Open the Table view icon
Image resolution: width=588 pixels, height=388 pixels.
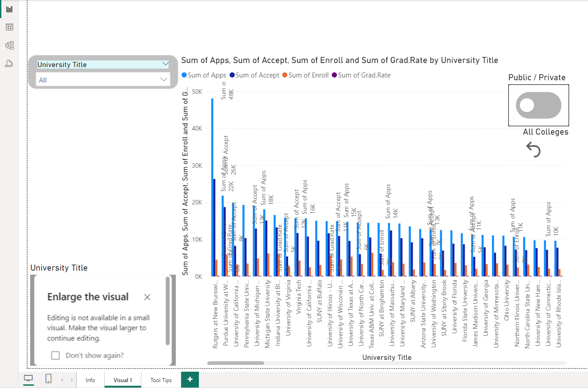(9, 27)
